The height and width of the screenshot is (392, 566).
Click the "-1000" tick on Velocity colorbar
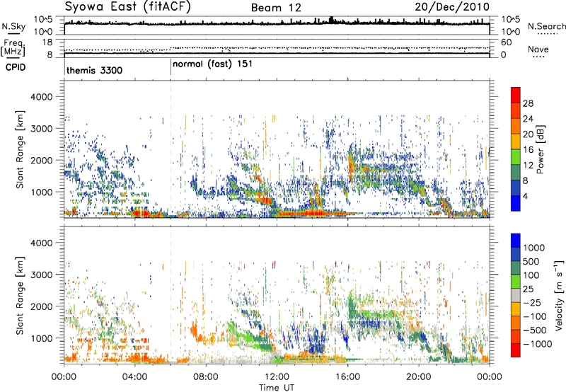pos(537,344)
